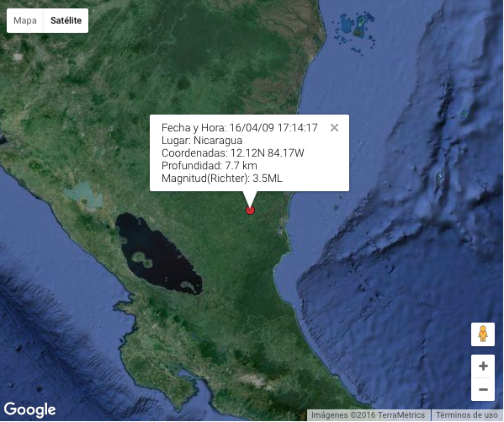This screenshot has width=504, height=422.
Task: Pick up the Street View pegman
Action: (483, 334)
